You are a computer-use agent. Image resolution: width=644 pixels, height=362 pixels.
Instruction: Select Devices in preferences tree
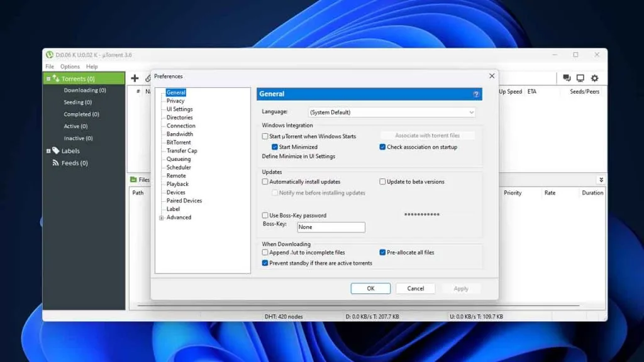(176, 192)
